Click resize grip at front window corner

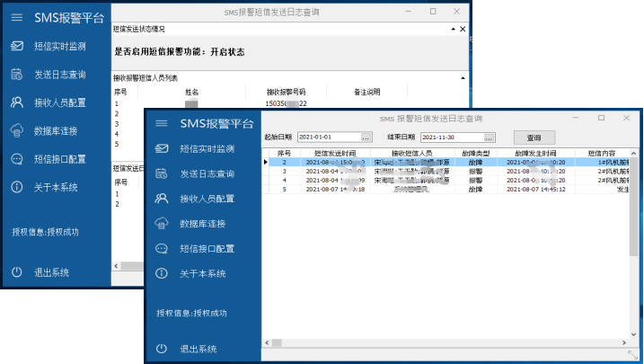633,354
